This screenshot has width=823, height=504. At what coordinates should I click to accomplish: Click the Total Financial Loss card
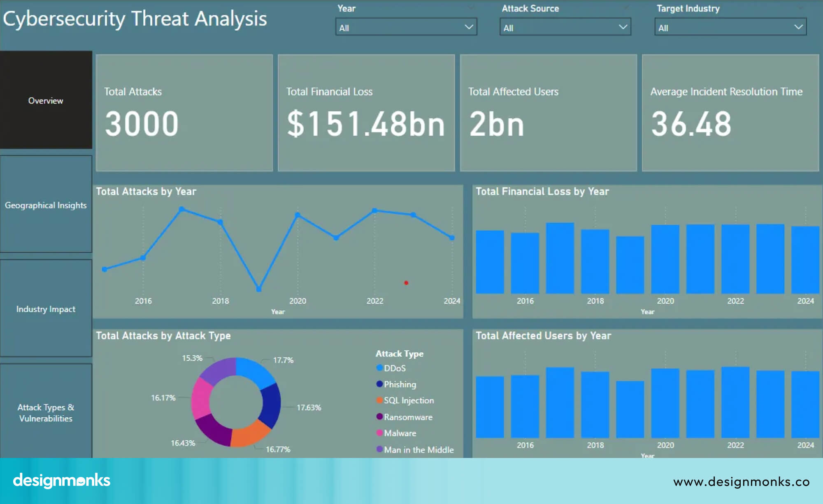pos(366,112)
